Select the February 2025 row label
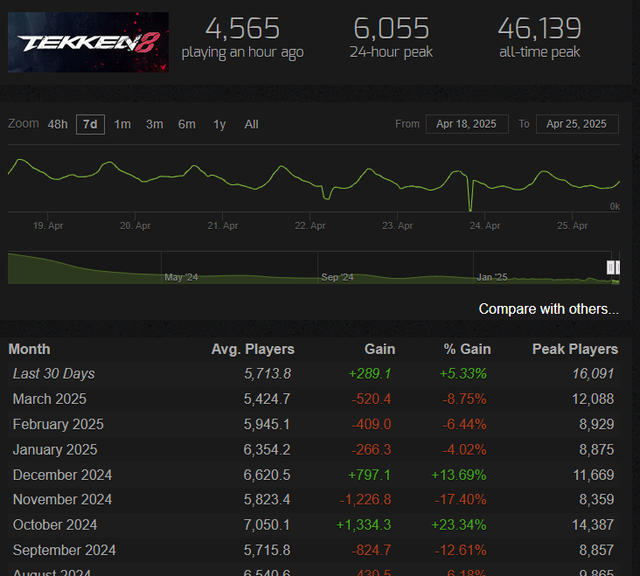Image resolution: width=640 pixels, height=576 pixels. (58, 425)
